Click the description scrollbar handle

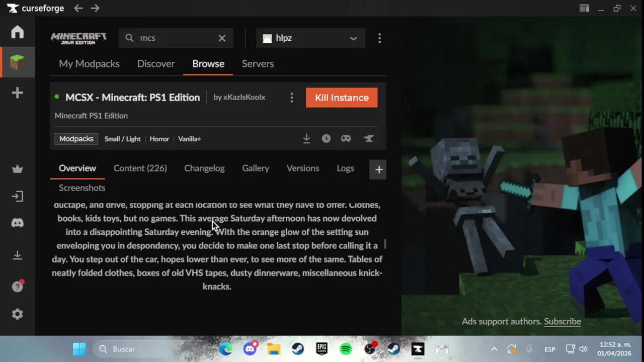pos(385,244)
